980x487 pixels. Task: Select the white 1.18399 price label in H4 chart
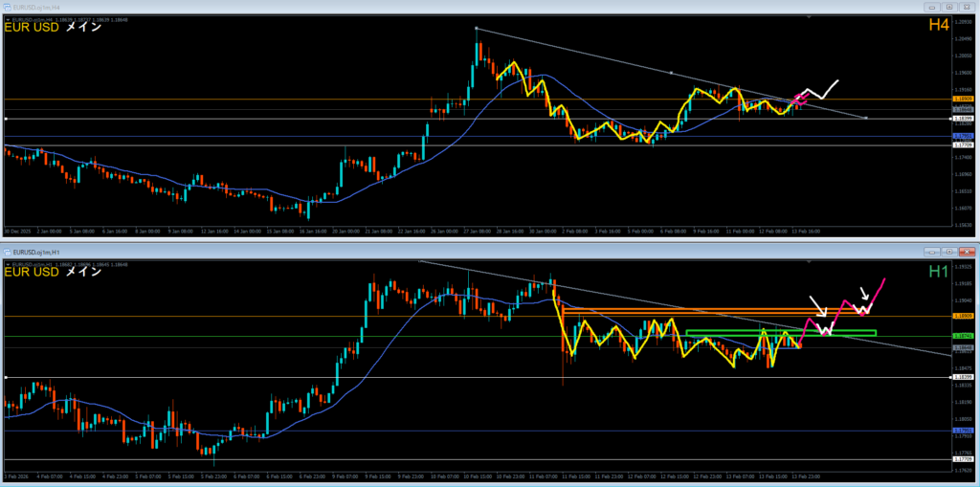961,118
